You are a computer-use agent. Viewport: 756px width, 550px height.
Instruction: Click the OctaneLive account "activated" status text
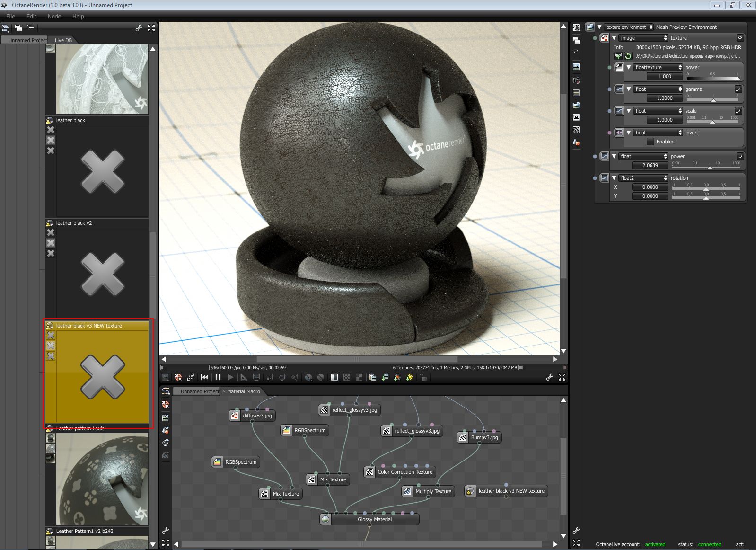click(655, 544)
